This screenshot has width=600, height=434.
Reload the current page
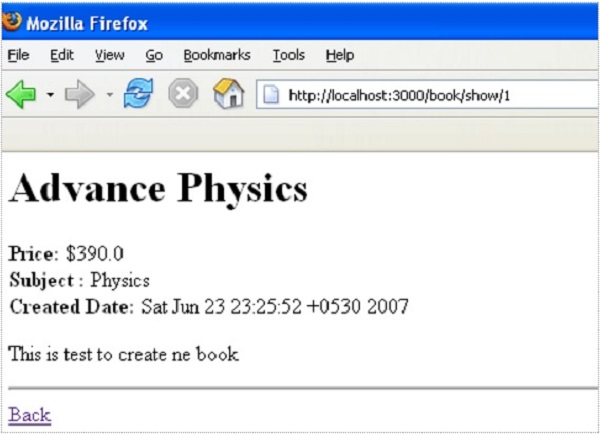(x=138, y=95)
